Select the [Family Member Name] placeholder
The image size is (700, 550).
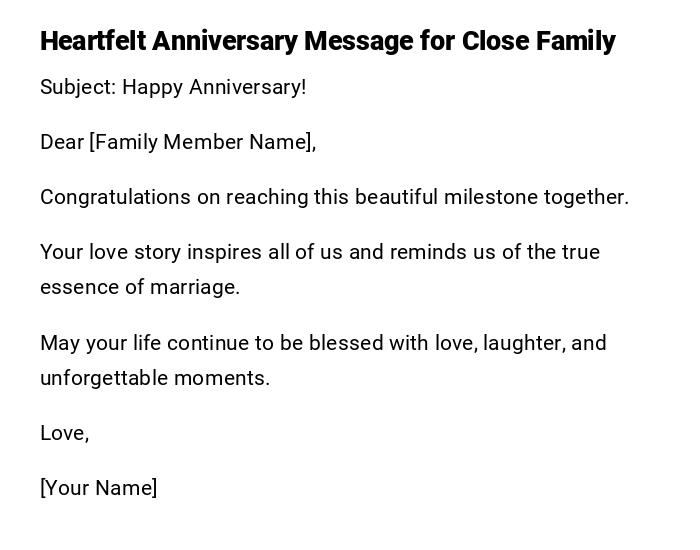coord(202,142)
